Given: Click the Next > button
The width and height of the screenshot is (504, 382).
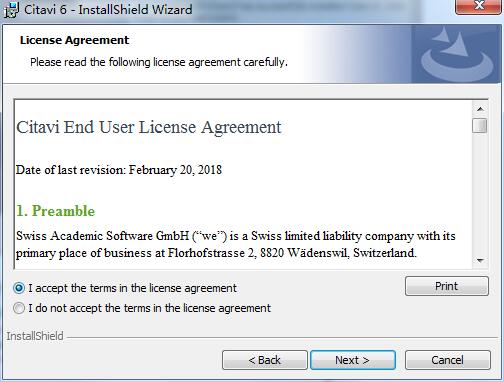Looking at the screenshot, I should click(353, 360).
